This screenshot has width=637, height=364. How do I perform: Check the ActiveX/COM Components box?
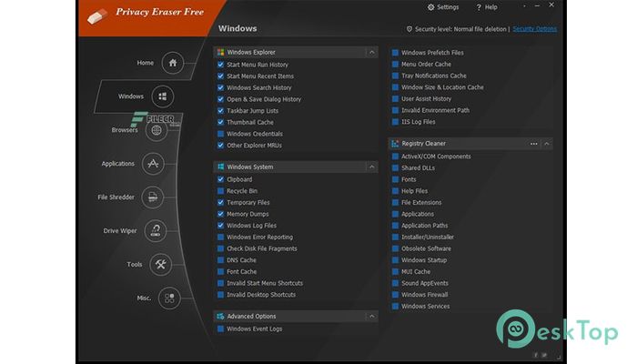pos(395,157)
